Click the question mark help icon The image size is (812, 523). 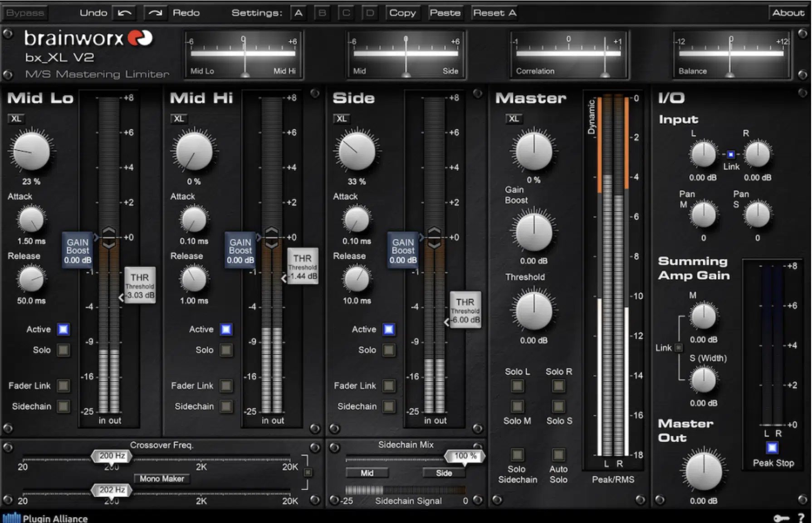click(801, 518)
